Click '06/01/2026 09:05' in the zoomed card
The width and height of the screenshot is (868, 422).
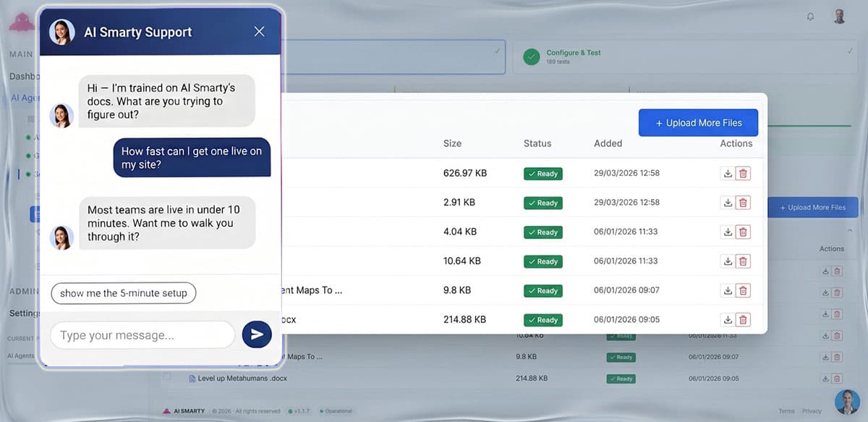tap(626, 319)
